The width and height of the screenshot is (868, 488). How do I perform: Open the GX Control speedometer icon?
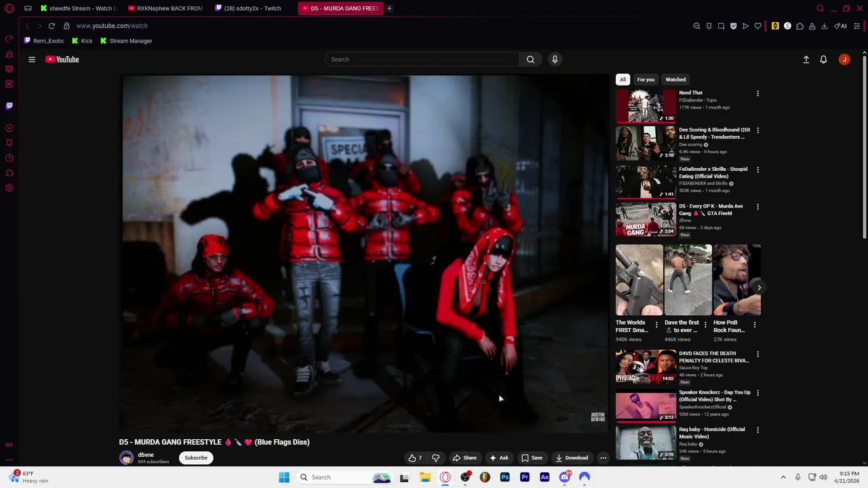(9, 39)
